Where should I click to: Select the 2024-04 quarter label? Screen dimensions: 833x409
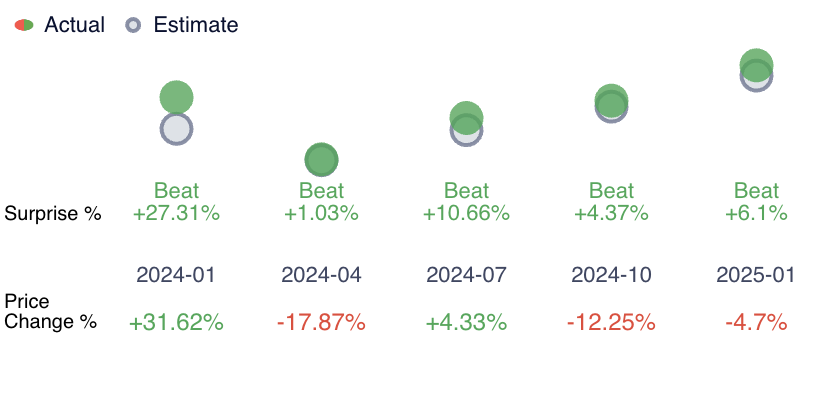(x=321, y=275)
